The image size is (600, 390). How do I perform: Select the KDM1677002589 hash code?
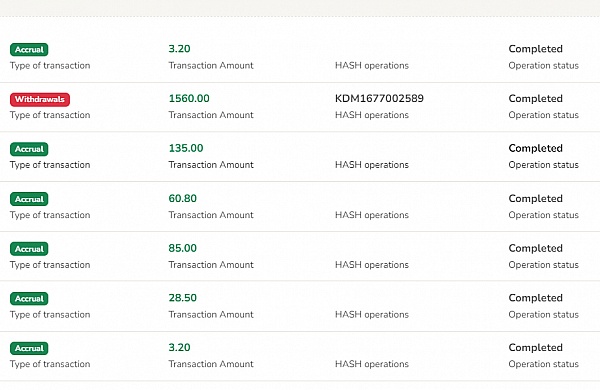tap(379, 99)
